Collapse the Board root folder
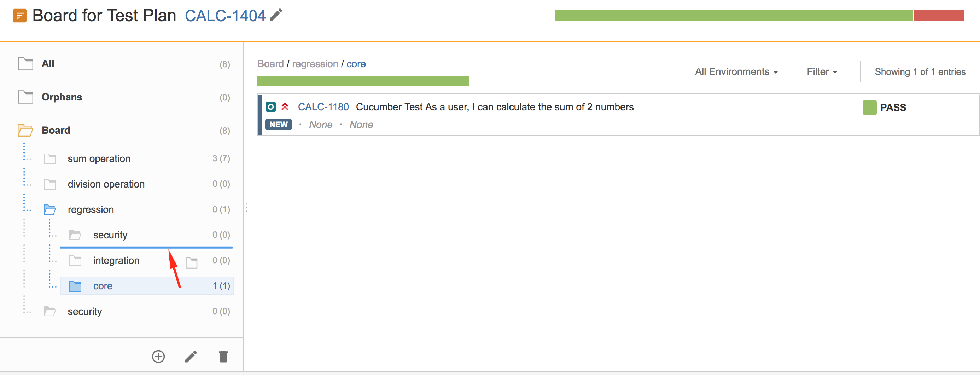Viewport: 980px width, 375px height. click(25, 130)
